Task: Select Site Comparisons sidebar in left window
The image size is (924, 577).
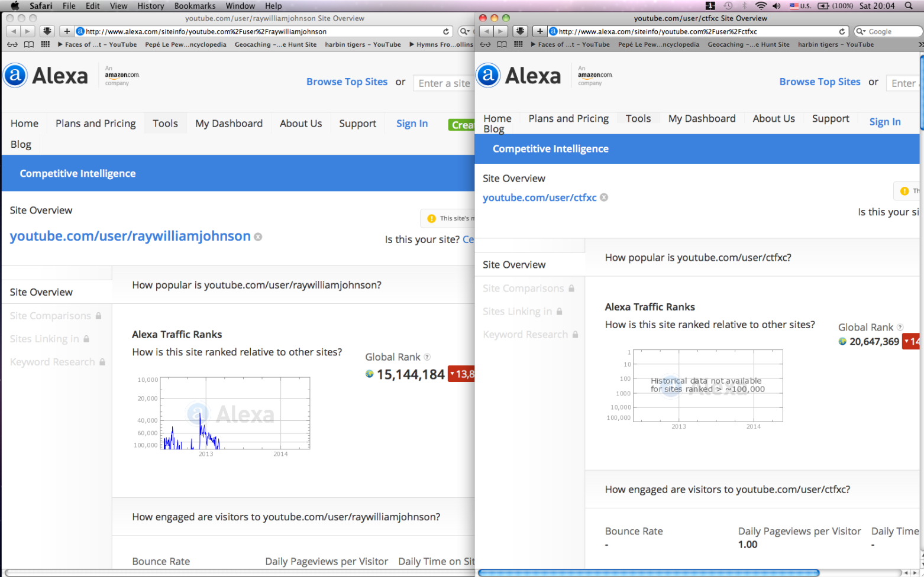Action: tap(56, 316)
